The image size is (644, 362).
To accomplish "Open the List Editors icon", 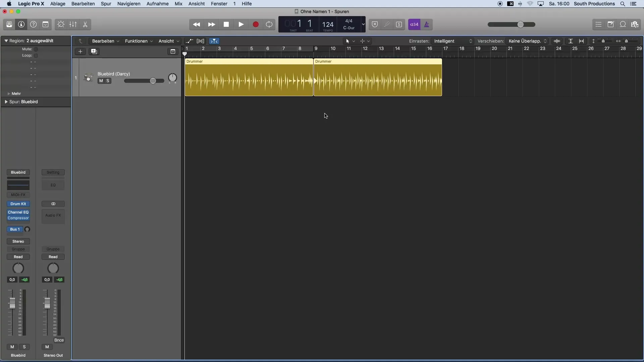I will (x=599, y=24).
